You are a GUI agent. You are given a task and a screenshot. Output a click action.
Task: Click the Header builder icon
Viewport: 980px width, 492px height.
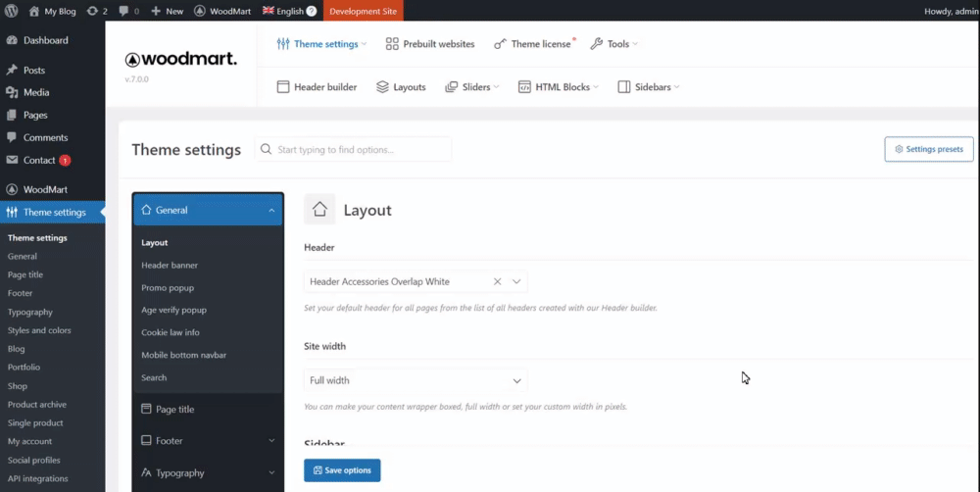pos(283,87)
